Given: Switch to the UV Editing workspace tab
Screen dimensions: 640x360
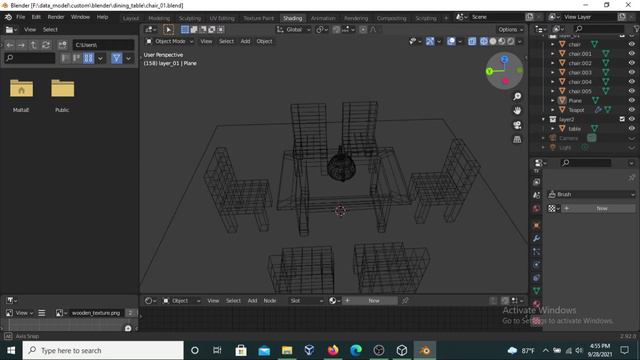Looking at the screenshot, I should 222,18.
